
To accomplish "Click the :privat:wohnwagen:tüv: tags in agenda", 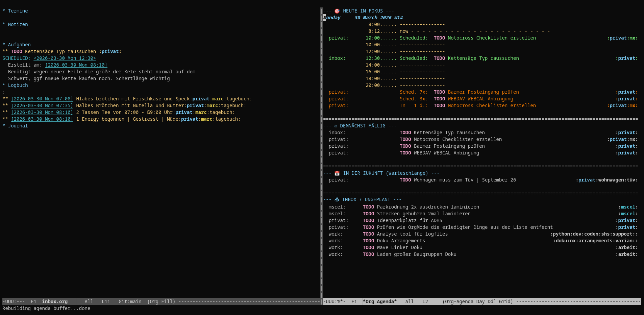I will [x=606, y=180].
